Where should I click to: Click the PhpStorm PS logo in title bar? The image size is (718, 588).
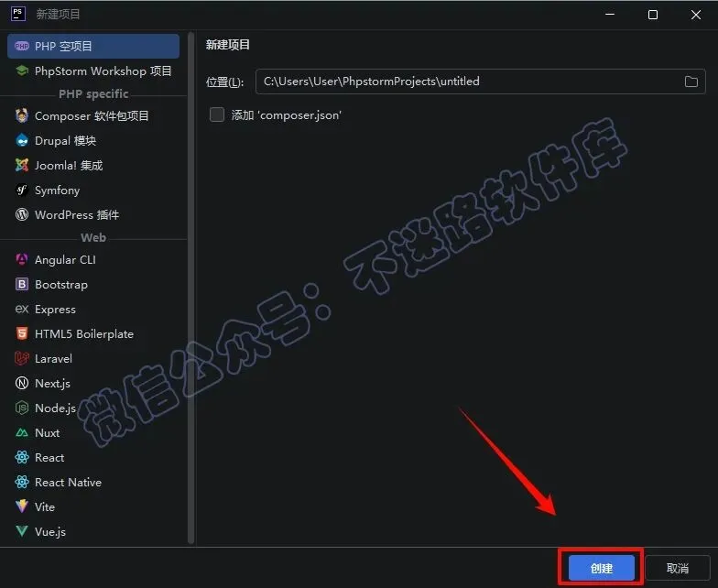[18, 13]
